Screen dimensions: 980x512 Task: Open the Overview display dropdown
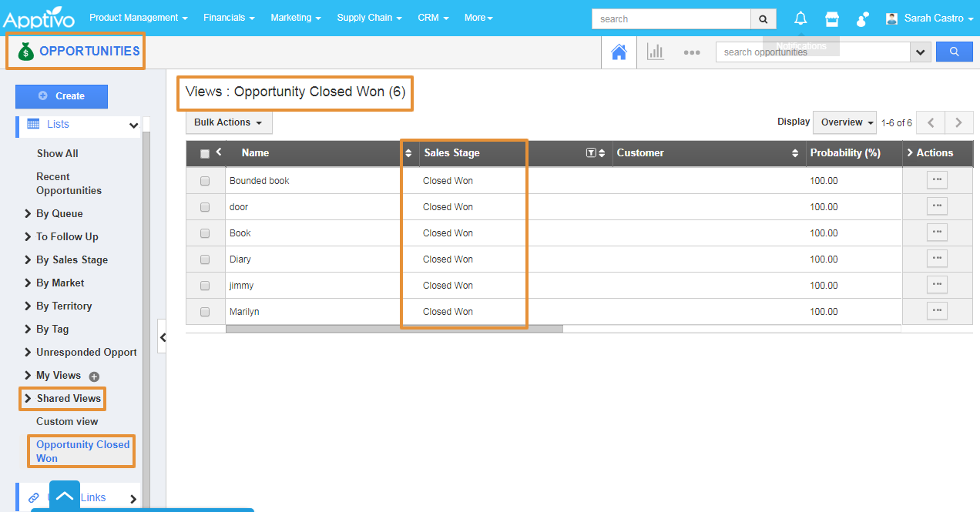(847, 122)
